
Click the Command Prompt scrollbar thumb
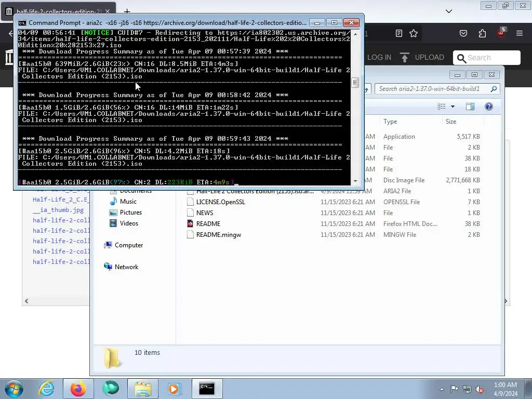(x=355, y=83)
